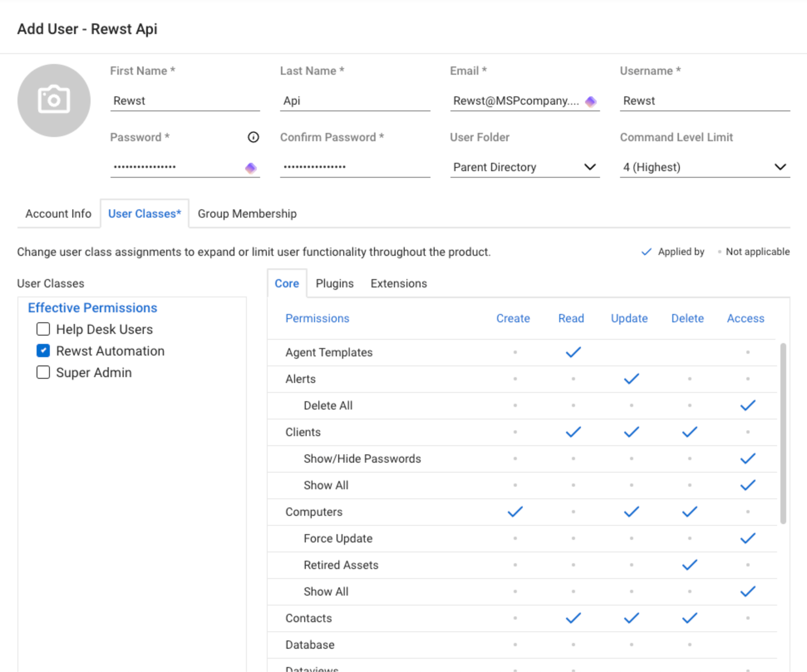Click the Effective Permissions link
807x672 pixels.
pyautogui.click(x=92, y=308)
